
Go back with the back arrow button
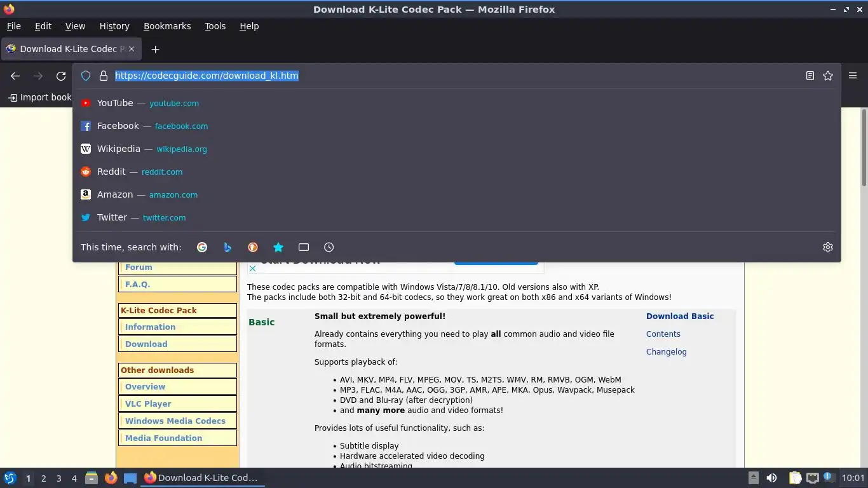[15, 76]
